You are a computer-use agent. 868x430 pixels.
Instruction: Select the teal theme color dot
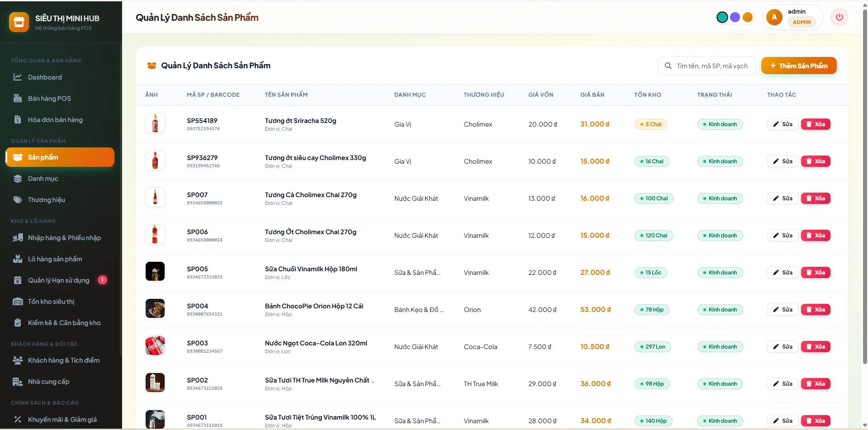pos(722,17)
